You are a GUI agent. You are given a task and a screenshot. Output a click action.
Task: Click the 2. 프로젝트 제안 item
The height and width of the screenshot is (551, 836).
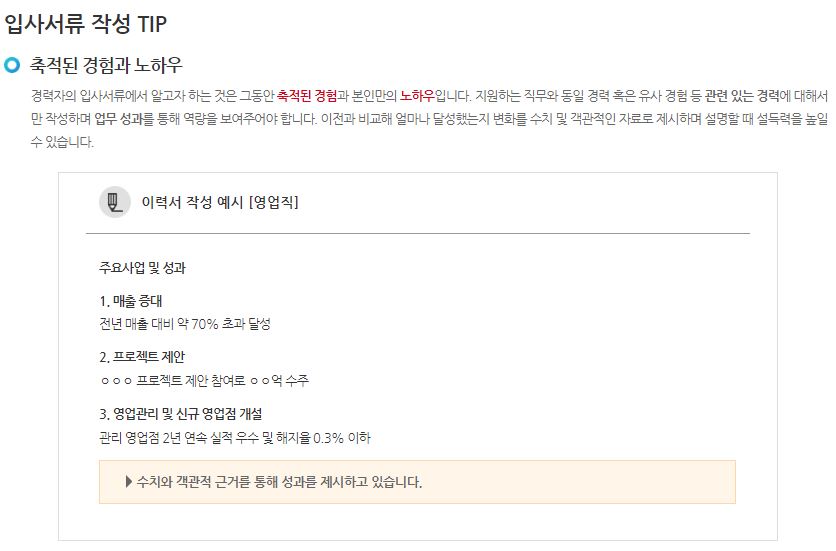pyautogui.click(x=142, y=357)
